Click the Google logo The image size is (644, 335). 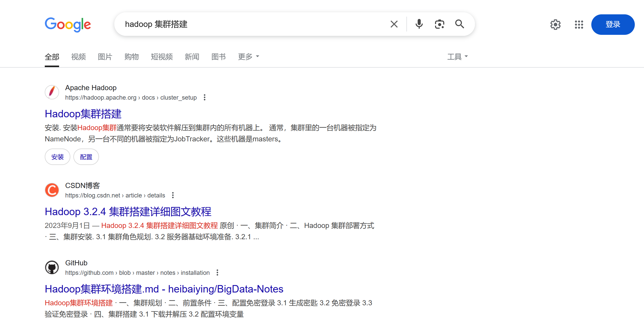(68, 25)
